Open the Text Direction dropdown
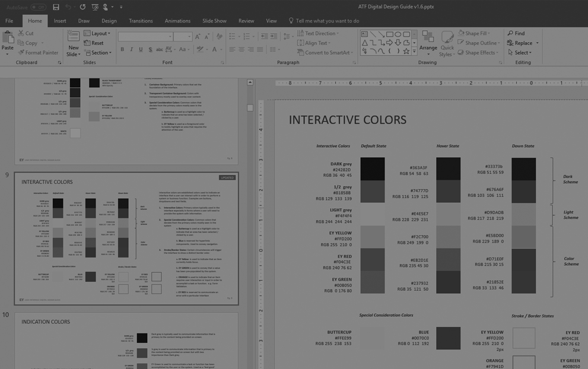The image size is (588, 369). (x=318, y=33)
